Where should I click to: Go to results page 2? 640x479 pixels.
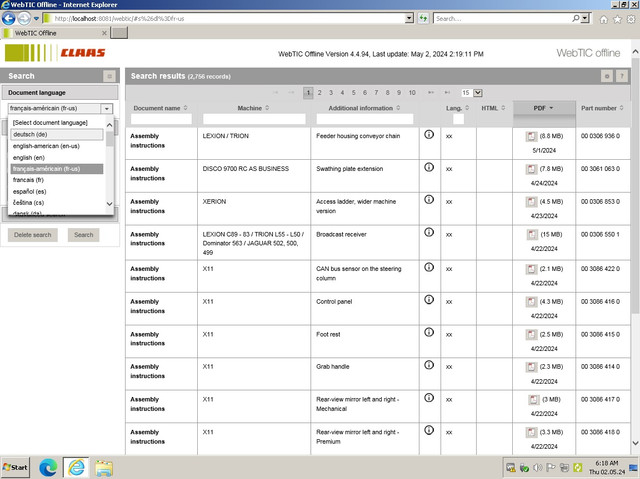click(320, 93)
